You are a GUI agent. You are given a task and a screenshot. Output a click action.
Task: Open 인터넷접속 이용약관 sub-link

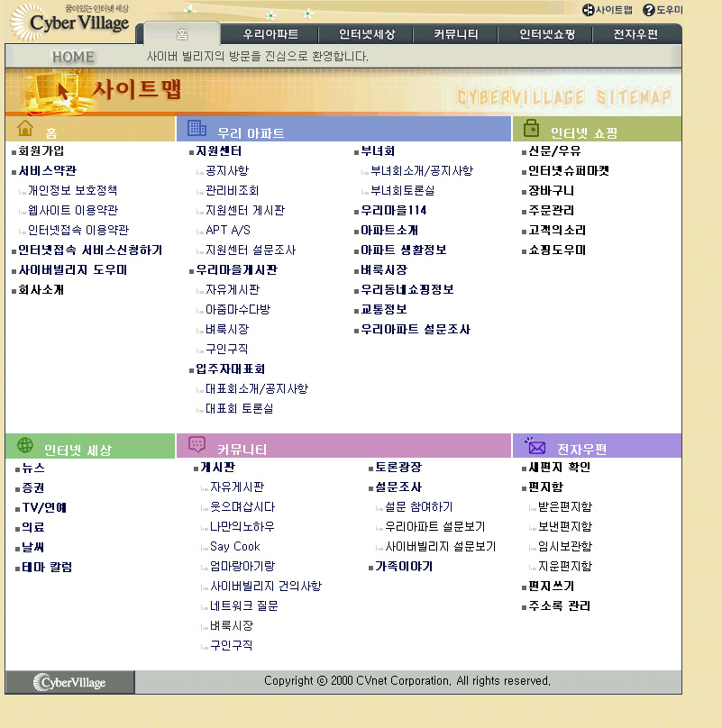pyautogui.click(x=78, y=231)
